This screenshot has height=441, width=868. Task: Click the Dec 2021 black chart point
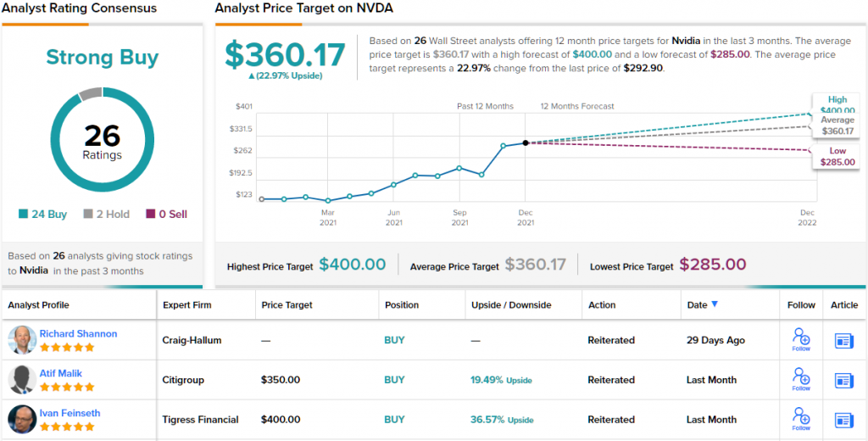526,143
